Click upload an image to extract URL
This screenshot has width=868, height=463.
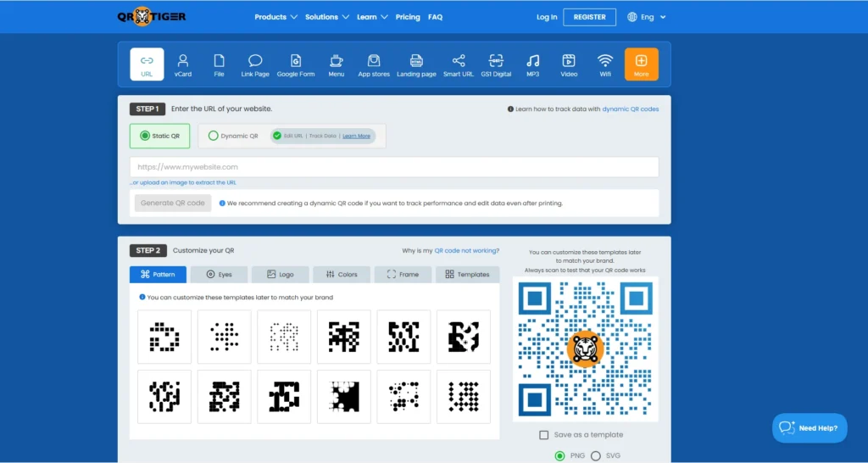pos(183,182)
